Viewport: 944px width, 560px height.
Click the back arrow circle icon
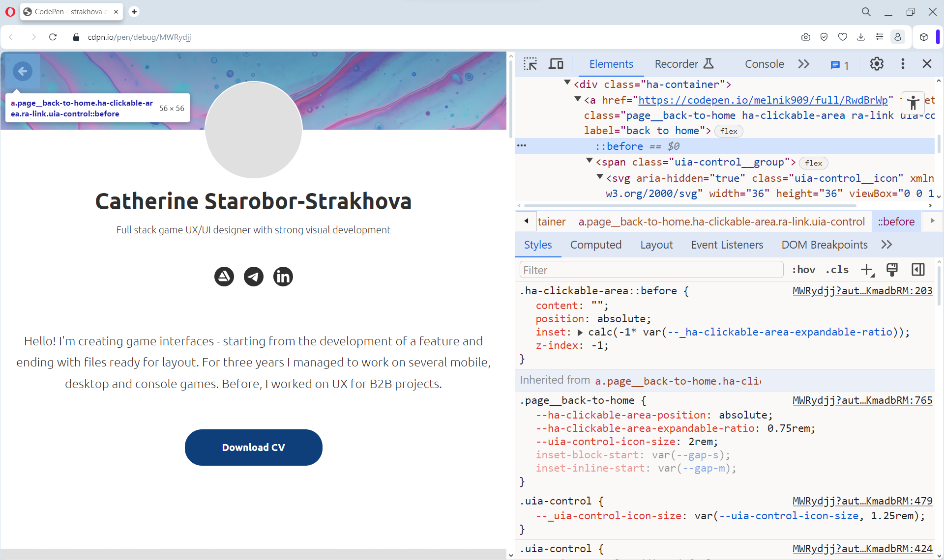[x=23, y=71]
